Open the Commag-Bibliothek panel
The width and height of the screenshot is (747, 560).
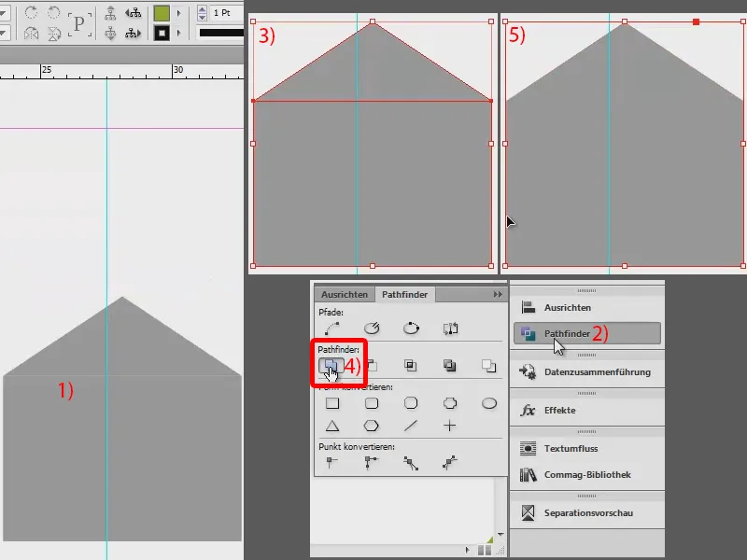(587, 475)
